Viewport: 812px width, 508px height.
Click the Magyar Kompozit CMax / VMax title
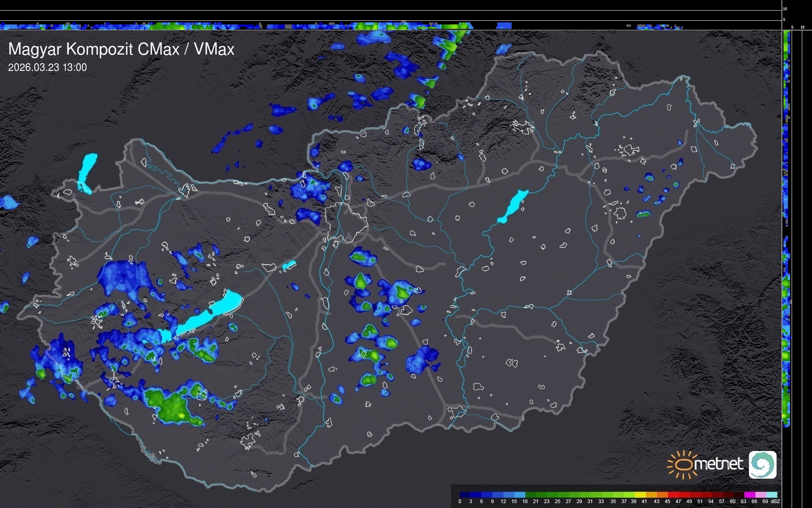point(121,49)
